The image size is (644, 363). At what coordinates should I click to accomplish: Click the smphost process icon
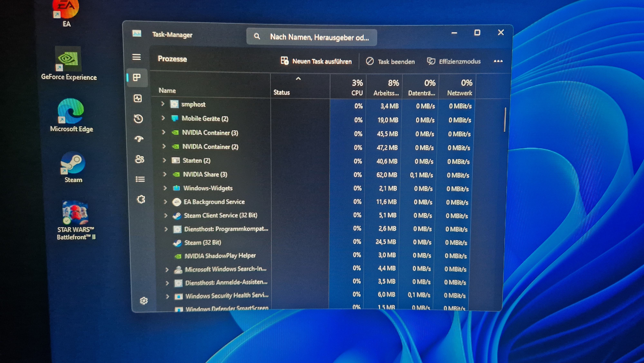pos(174,104)
